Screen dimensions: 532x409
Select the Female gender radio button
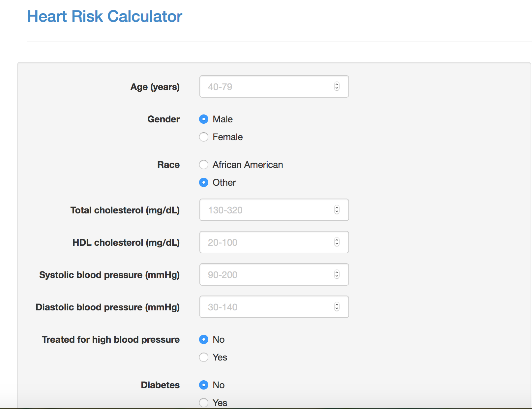coord(204,137)
